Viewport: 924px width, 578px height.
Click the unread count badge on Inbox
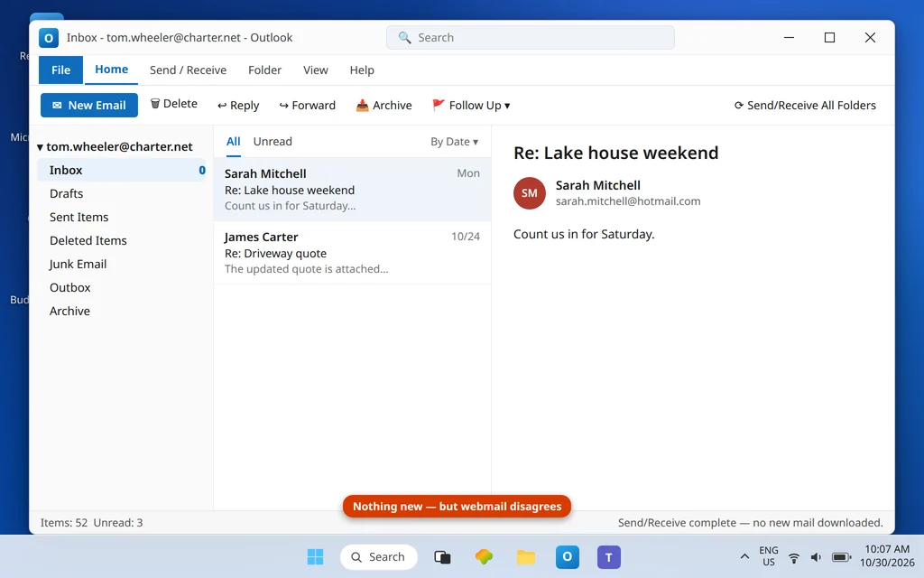[x=201, y=171]
